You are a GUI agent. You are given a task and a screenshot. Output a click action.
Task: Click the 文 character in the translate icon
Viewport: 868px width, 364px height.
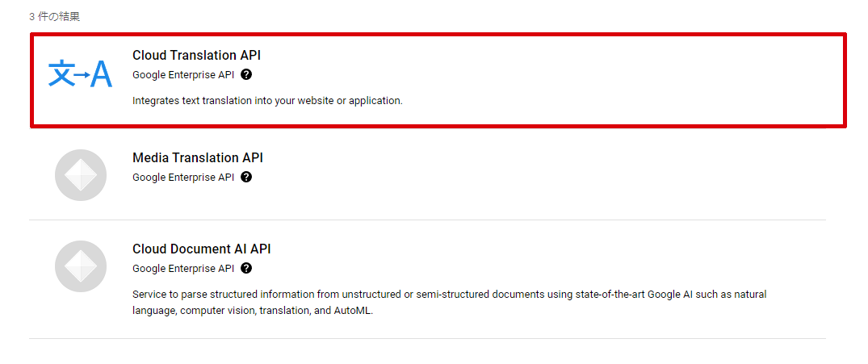pos(61,74)
